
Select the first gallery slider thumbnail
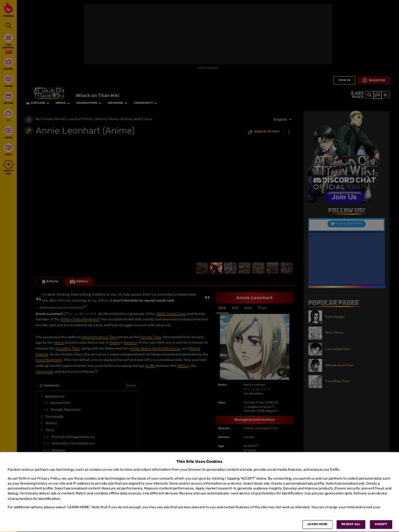click(202, 268)
